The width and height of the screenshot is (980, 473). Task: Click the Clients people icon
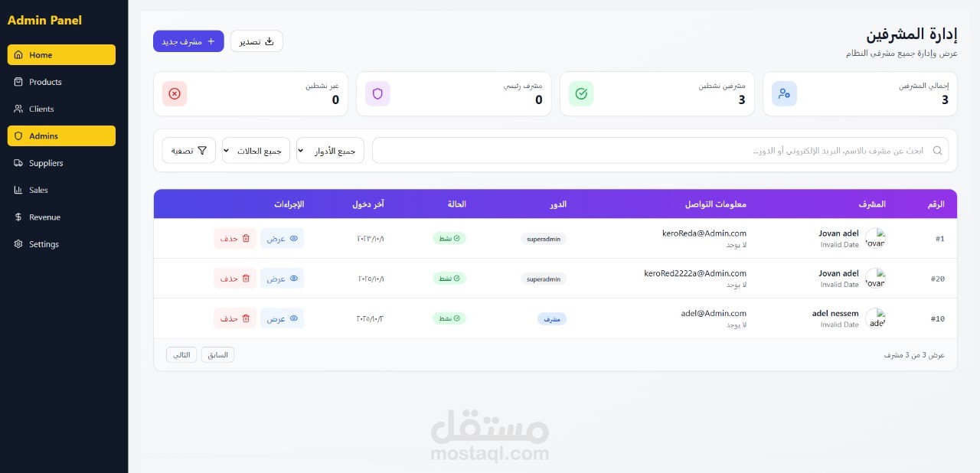[18, 109]
